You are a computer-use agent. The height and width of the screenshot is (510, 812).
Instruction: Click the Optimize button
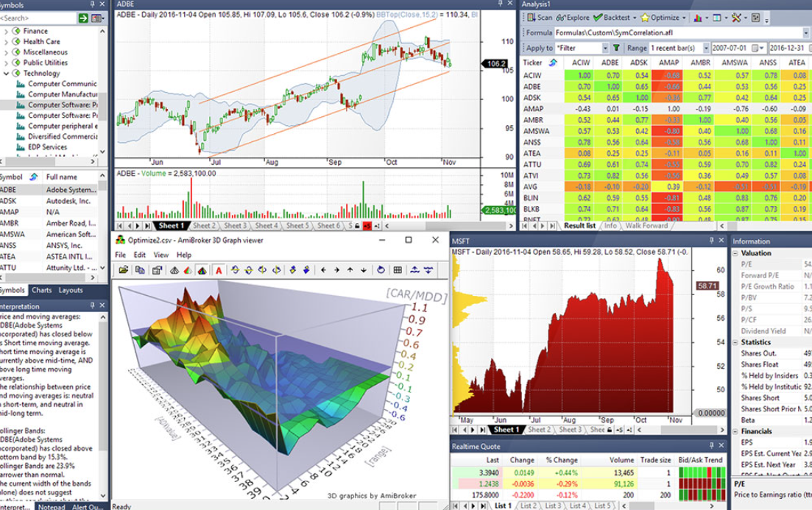coord(664,18)
